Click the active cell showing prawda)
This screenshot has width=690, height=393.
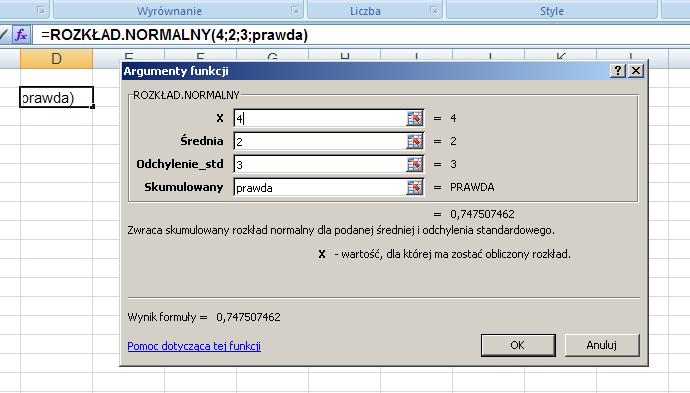[56, 97]
